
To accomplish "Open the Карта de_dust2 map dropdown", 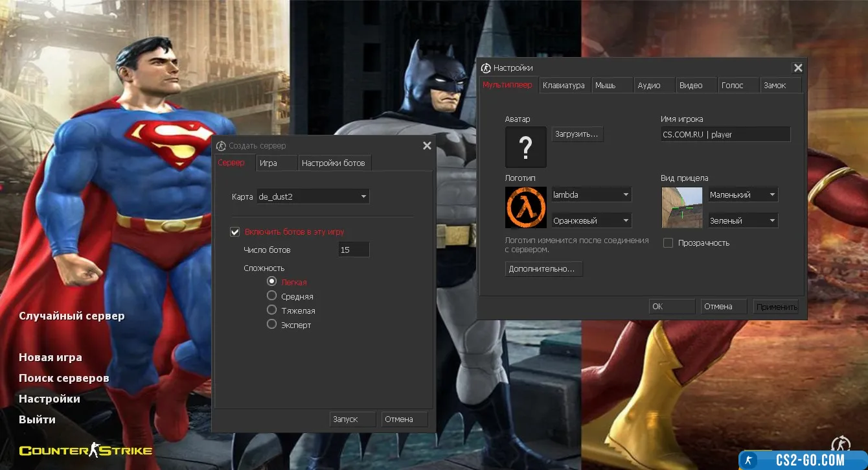I will coord(313,196).
